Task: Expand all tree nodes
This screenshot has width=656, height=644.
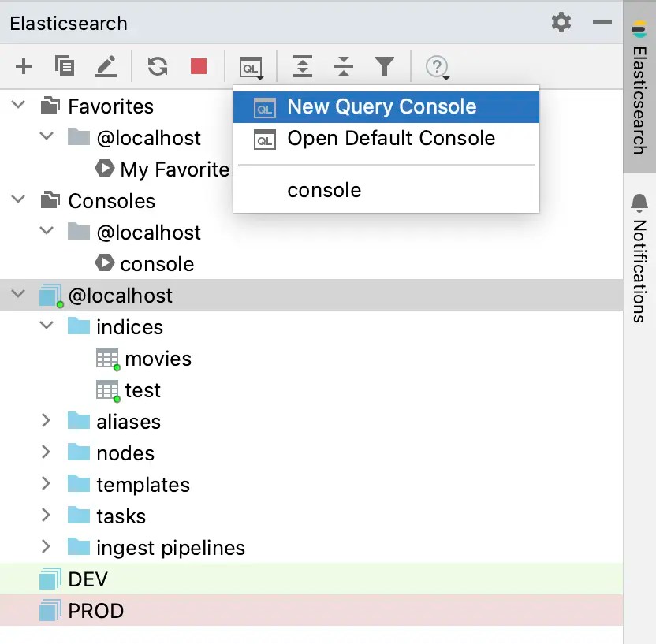Action: (303, 66)
